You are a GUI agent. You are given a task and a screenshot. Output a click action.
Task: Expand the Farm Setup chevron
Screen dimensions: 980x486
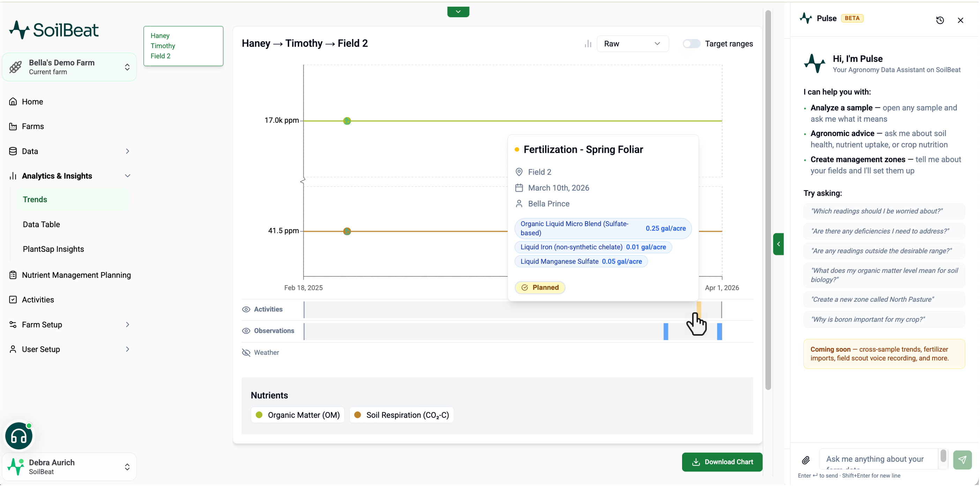tap(127, 324)
